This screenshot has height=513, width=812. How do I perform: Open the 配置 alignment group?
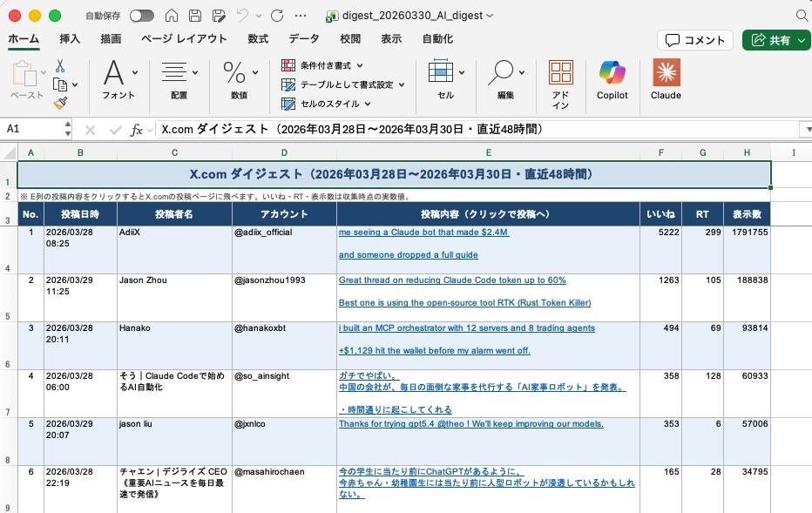pyautogui.click(x=179, y=78)
